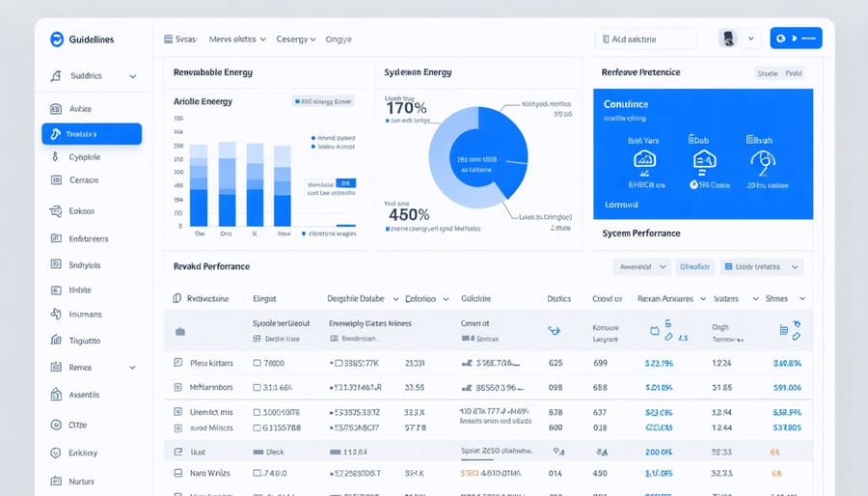Screen dimensions: 868x496
Task: Open the Awevexat filter dropdown
Action: pos(641,266)
